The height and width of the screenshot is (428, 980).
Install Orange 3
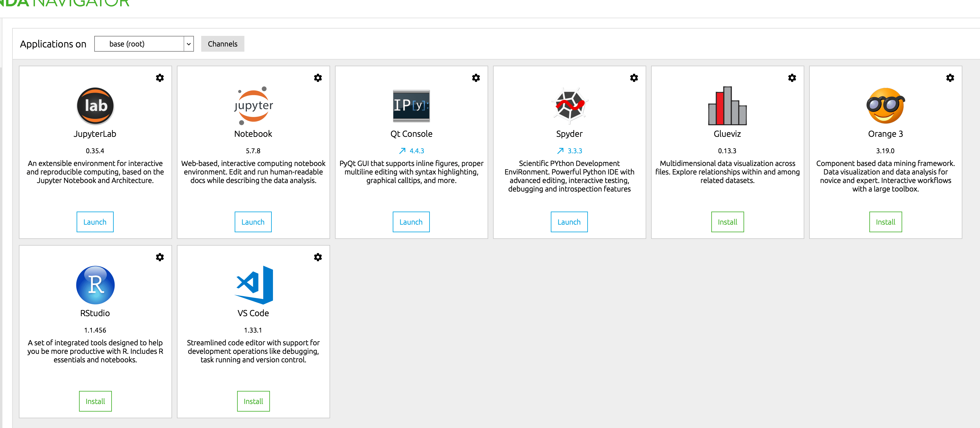886,222
